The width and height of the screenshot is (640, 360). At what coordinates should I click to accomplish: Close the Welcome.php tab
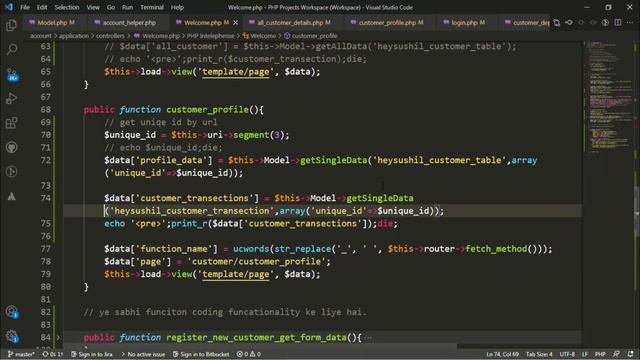236,23
